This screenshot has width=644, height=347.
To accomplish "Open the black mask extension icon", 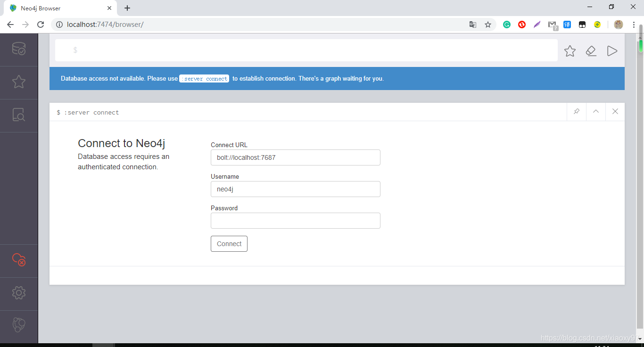I will pos(582,25).
